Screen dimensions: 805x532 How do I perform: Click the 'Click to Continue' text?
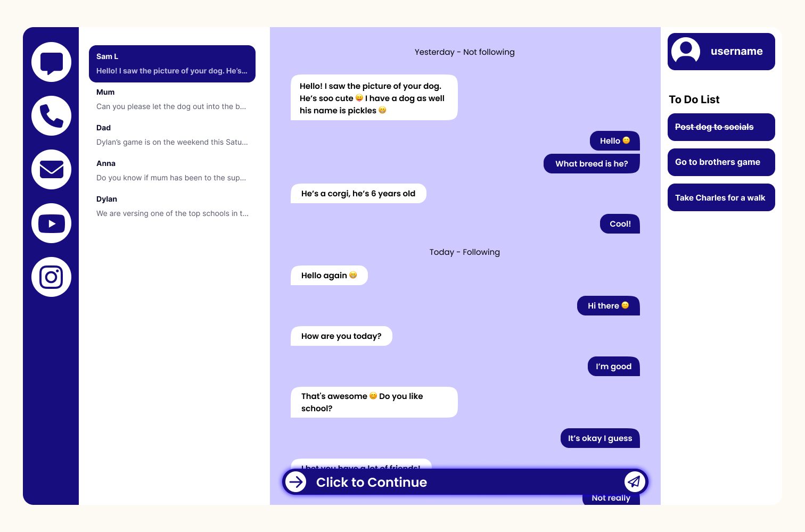pos(372,483)
